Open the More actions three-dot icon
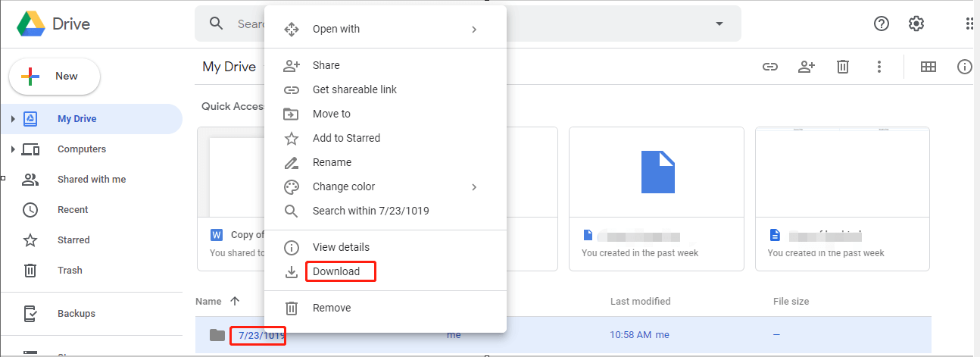Screen dimensions: 980x357 (879, 67)
